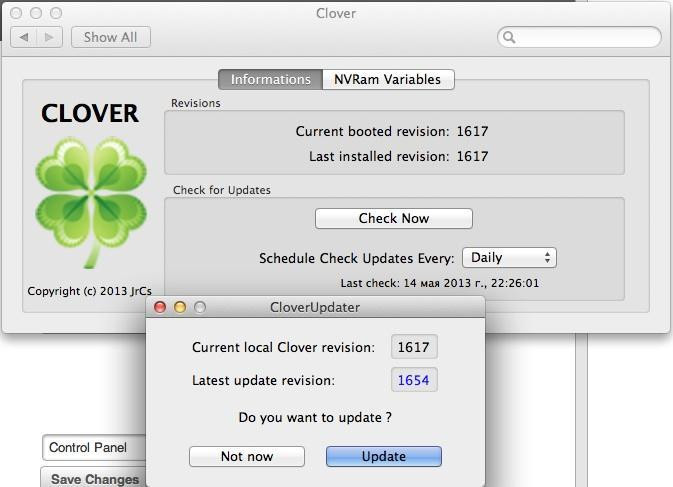Click Save Changes in the background window
673x487 pixels.
[x=94, y=478]
